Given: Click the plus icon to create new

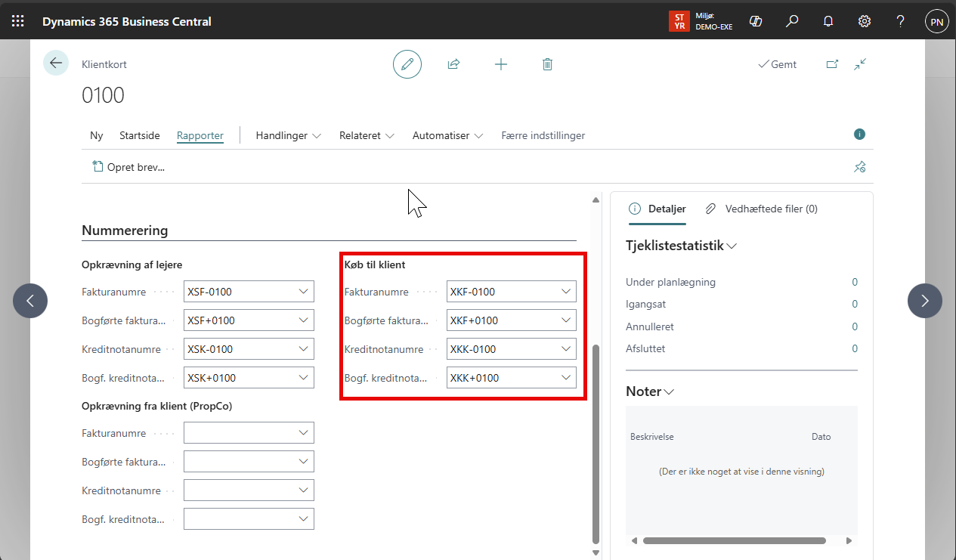Looking at the screenshot, I should 500,64.
